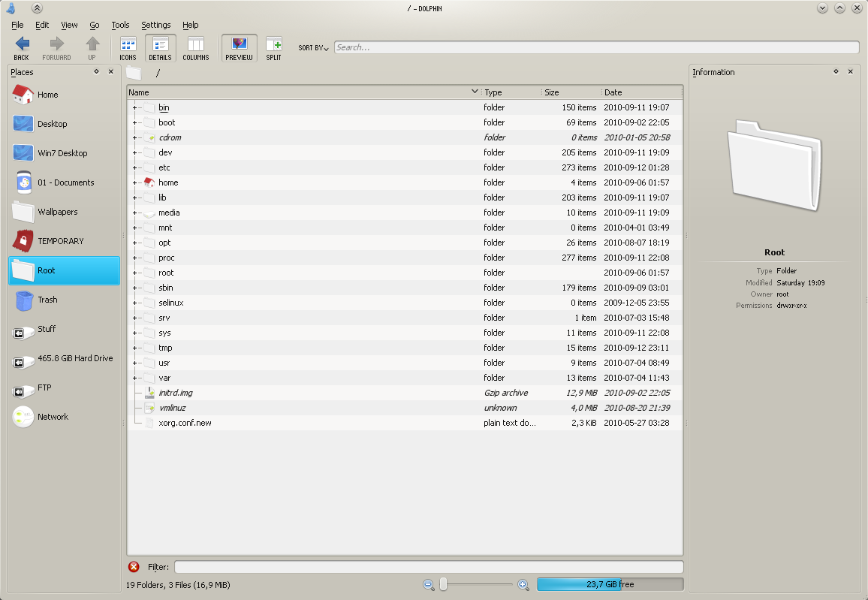Sort by Size column header
Screen dimensions: 868x600
click(572, 92)
